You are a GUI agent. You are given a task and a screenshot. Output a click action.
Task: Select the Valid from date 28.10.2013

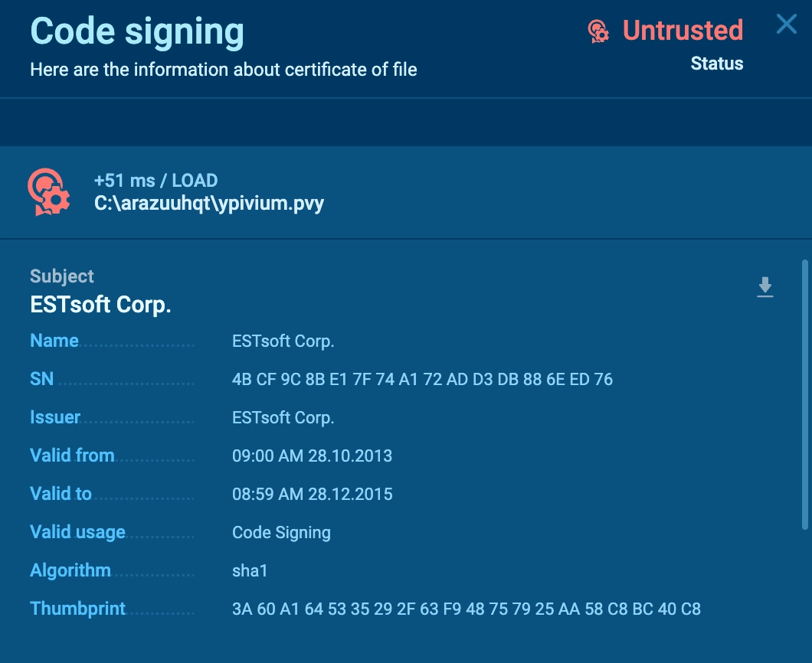312,456
